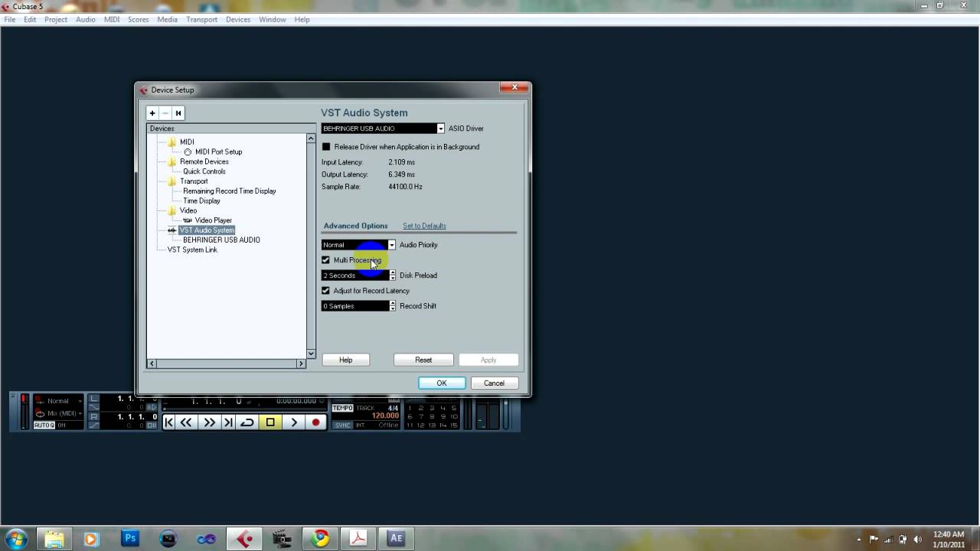The height and width of the screenshot is (551, 980).
Task: Click the Record Shift stepper arrows
Action: coord(393,306)
